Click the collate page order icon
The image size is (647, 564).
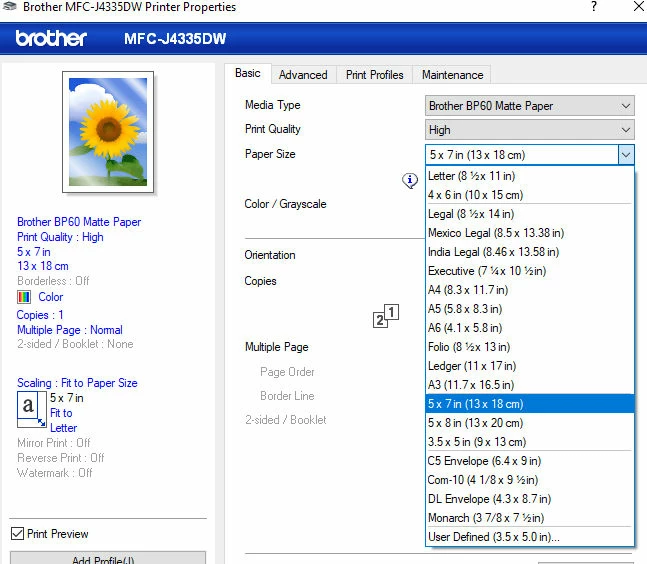click(386, 316)
